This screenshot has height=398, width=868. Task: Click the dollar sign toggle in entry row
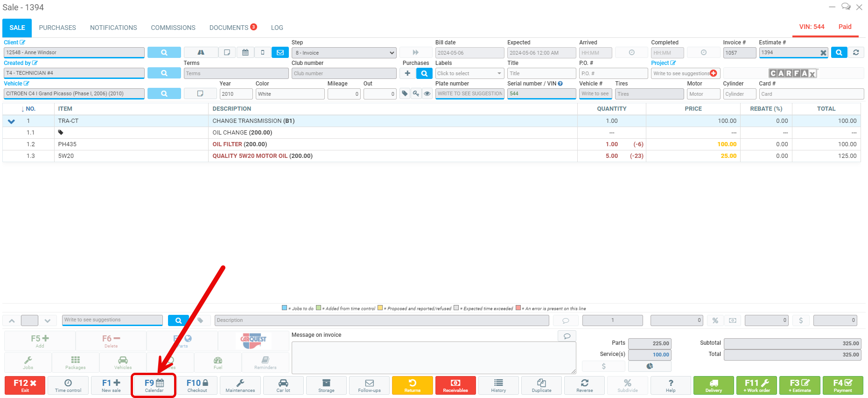[801, 320]
